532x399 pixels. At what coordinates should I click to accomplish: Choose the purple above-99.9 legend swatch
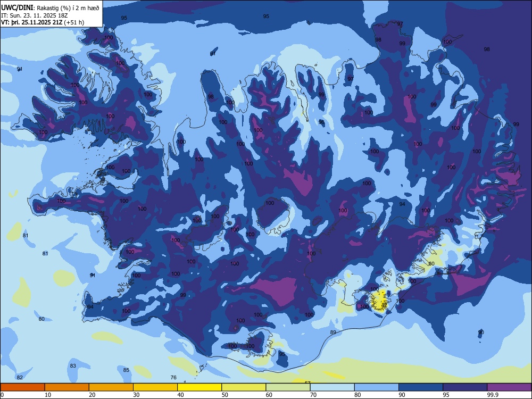[509, 387]
